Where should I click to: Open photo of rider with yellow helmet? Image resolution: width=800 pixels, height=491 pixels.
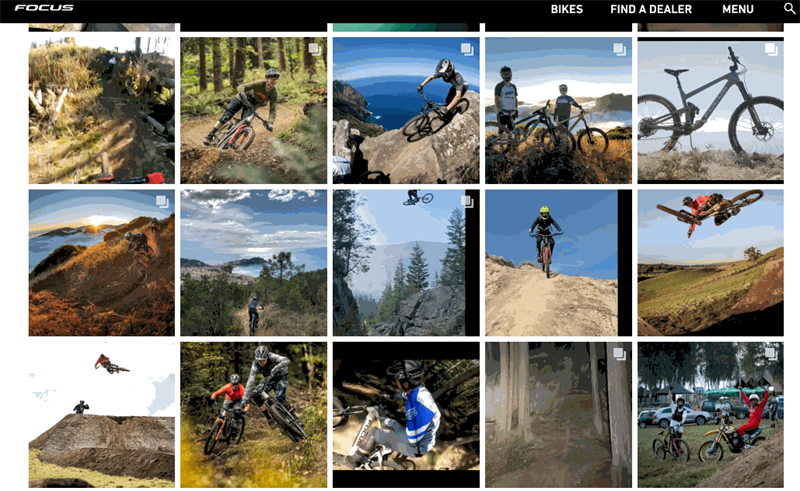tap(558, 263)
